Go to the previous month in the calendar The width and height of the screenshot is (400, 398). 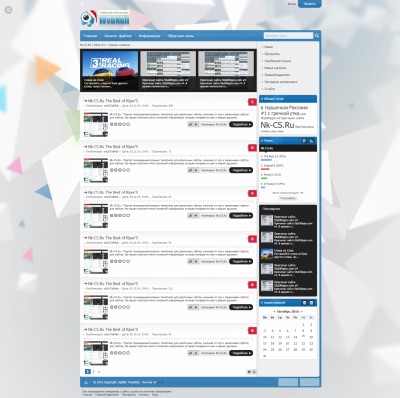[274, 311]
